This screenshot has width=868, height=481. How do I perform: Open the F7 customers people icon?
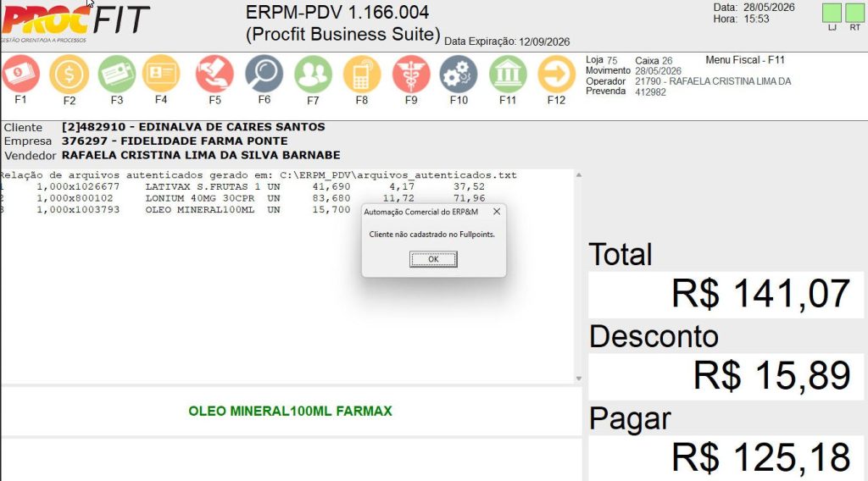click(313, 74)
